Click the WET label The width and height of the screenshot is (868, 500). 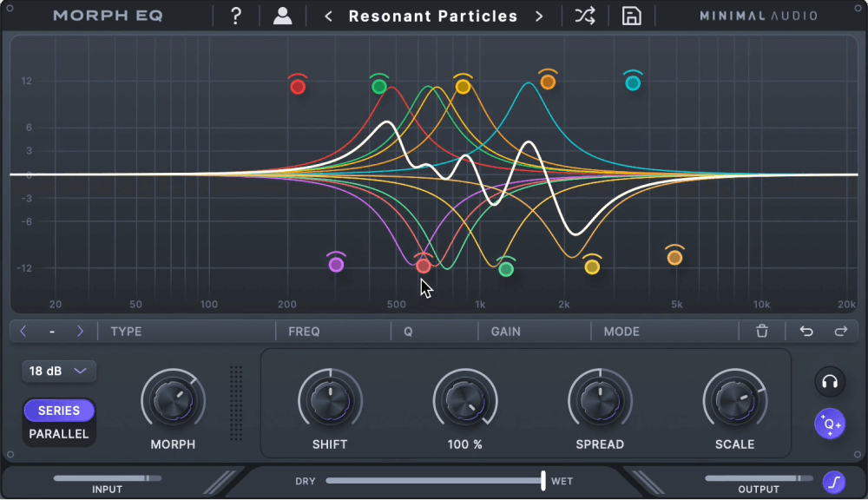tap(562, 481)
